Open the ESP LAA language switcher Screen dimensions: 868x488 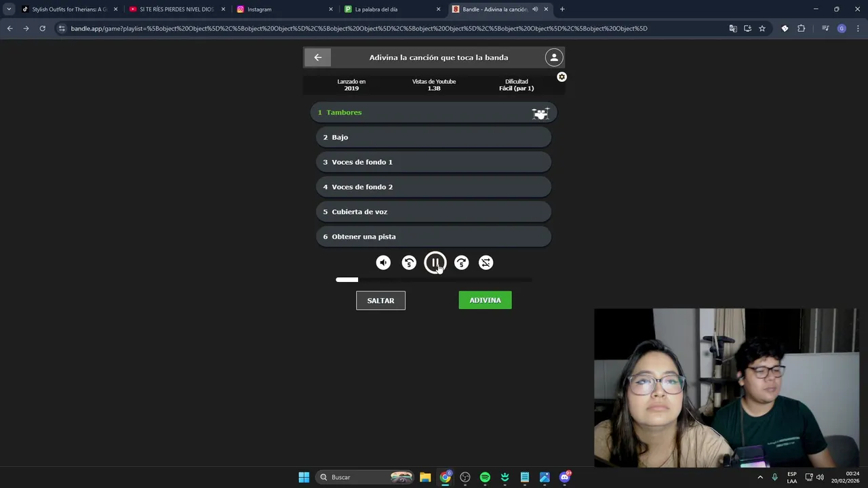tap(792, 477)
